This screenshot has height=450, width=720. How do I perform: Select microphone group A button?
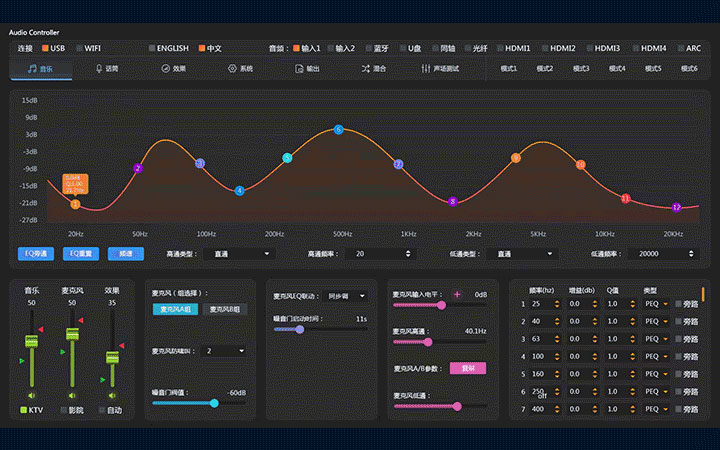point(175,309)
